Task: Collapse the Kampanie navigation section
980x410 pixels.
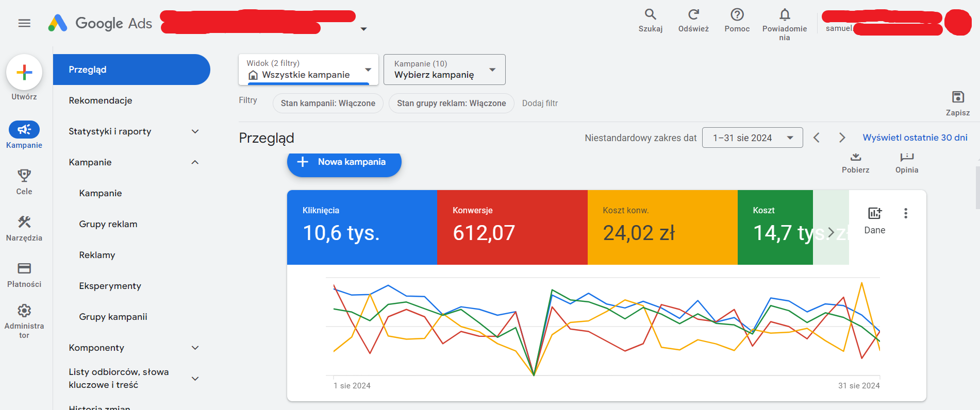Action: coord(195,162)
